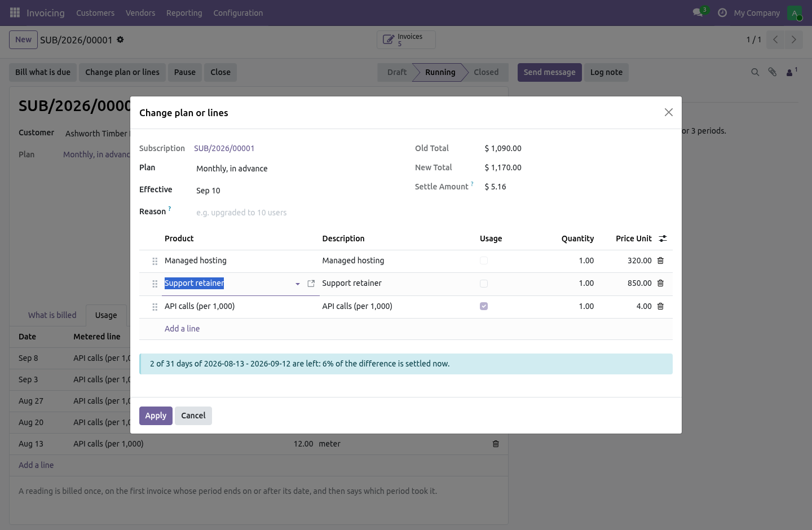
Task: Open the Configuration menu
Action: click(238, 12)
